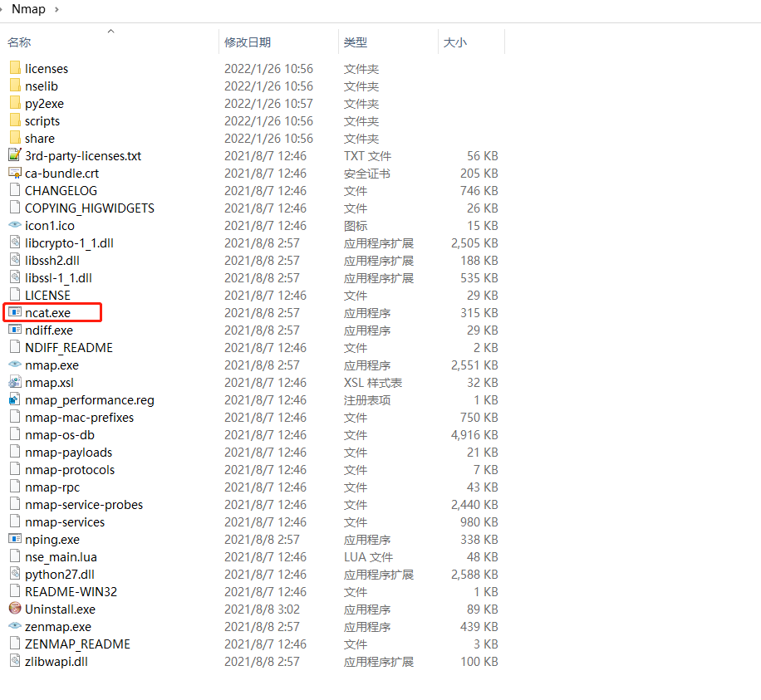
Task: Click the licenses folder icon
Action: (15, 68)
